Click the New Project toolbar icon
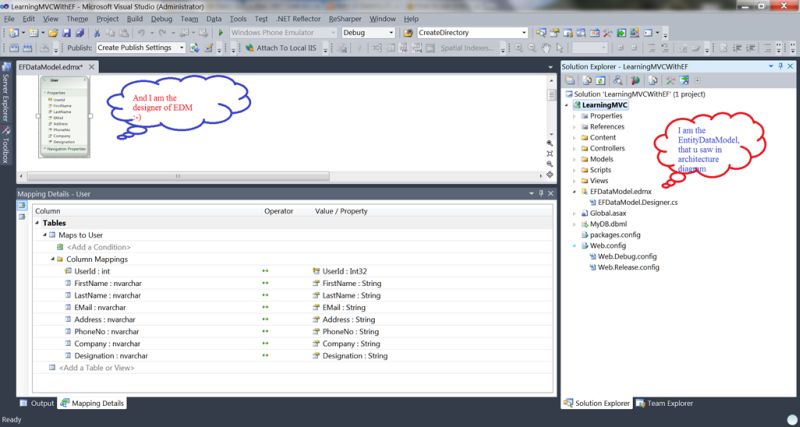Screen dimensions: 800x427 pyautogui.click(x=13, y=33)
